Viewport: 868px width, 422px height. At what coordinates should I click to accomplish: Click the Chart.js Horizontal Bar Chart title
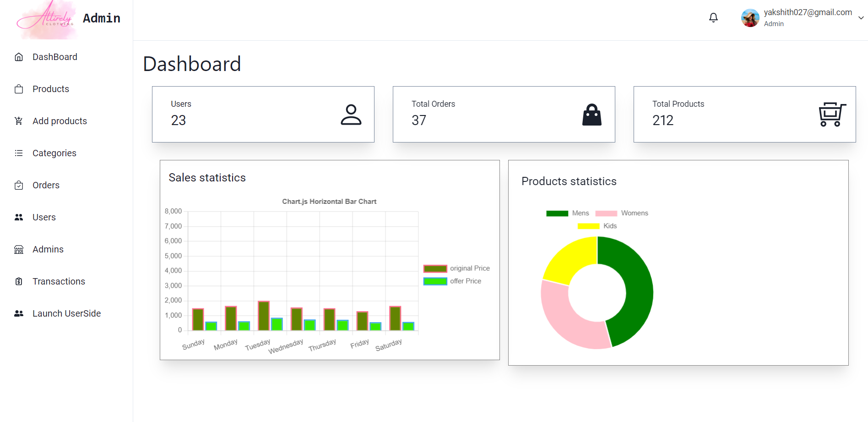329,202
